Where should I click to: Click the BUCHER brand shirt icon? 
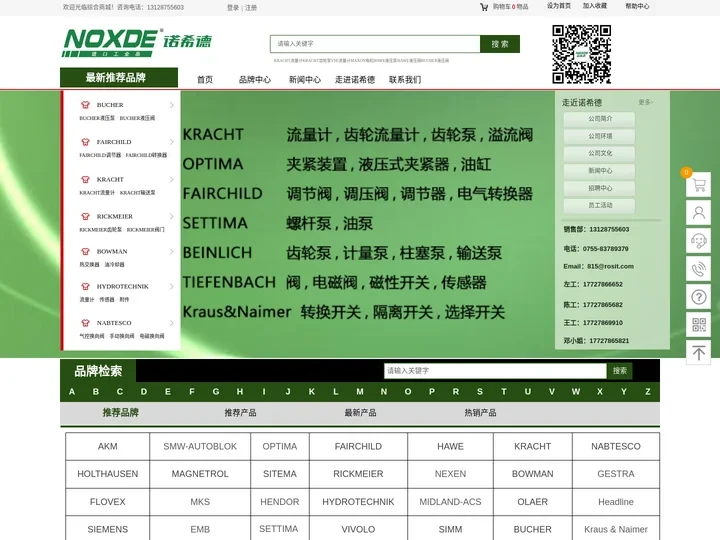[x=85, y=105]
